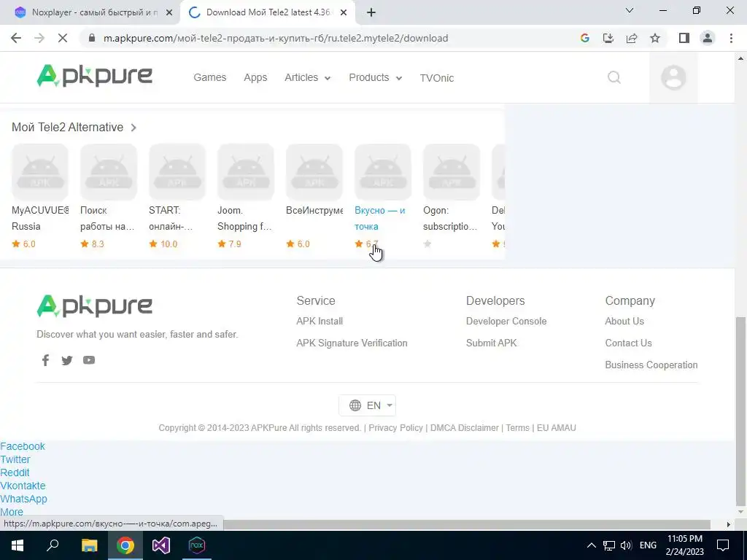Click the share page icon
Viewport: 747px width, 560px height.
pos(632,38)
